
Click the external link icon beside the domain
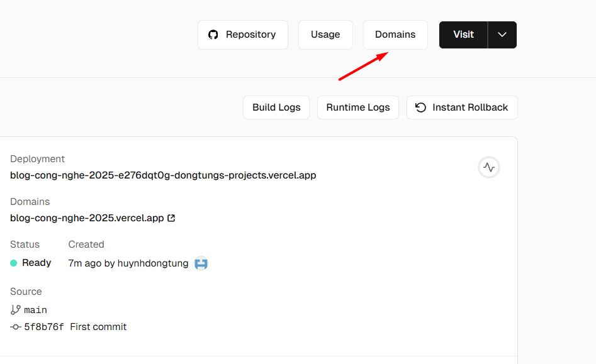(x=171, y=218)
